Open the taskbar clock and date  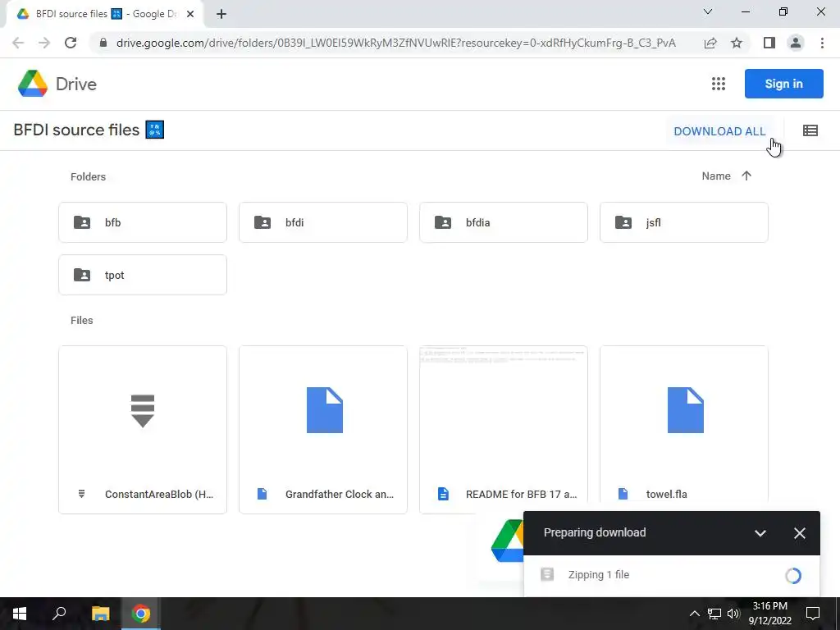tap(769, 614)
